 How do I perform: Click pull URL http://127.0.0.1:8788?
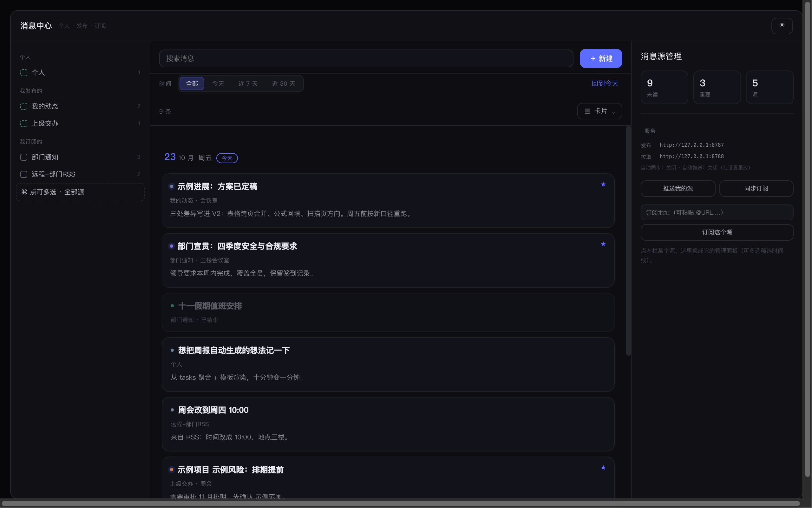click(x=691, y=156)
